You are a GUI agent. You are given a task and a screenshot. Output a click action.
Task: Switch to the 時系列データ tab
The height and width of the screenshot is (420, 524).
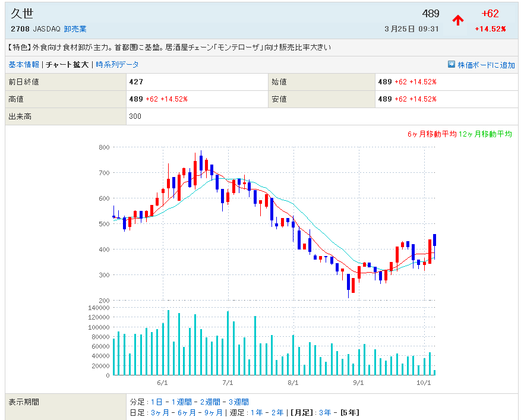(x=117, y=65)
